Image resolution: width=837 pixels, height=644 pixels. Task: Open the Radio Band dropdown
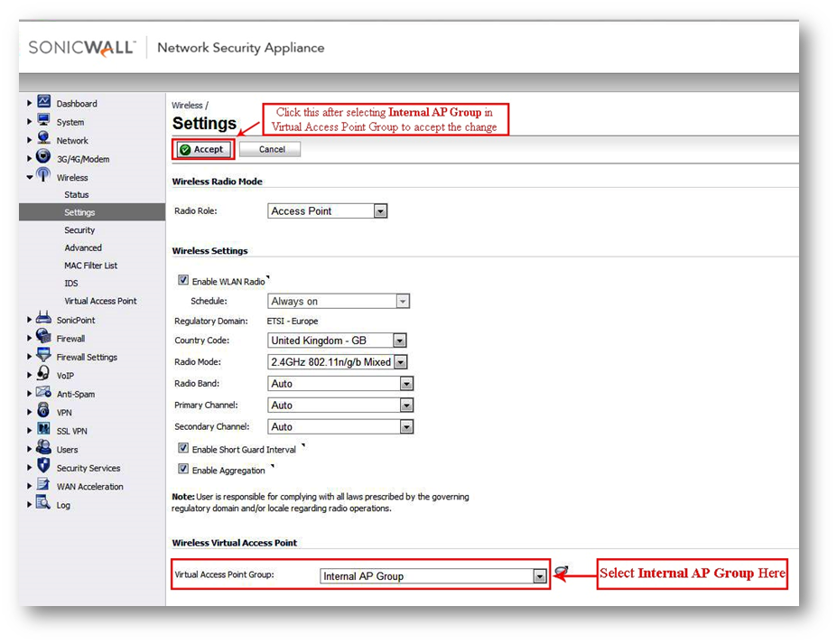pyautogui.click(x=340, y=383)
